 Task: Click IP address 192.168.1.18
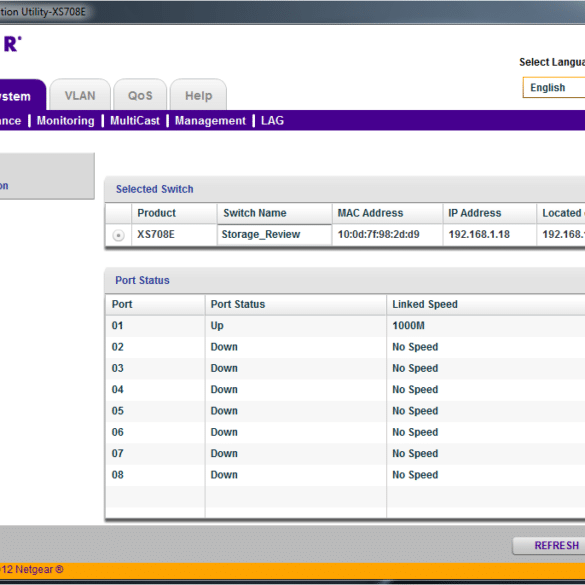tap(479, 234)
